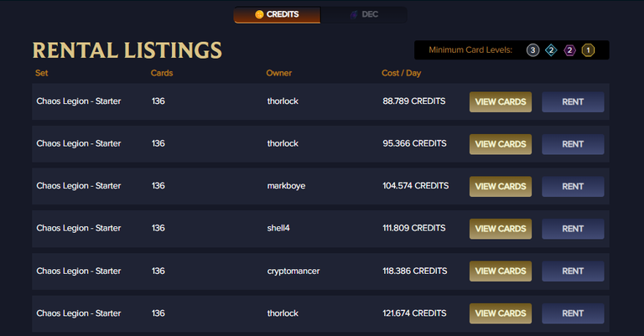The width and height of the screenshot is (644, 336).
Task: Click the '104.574 CREDITS' cost value
Action: 416,185
